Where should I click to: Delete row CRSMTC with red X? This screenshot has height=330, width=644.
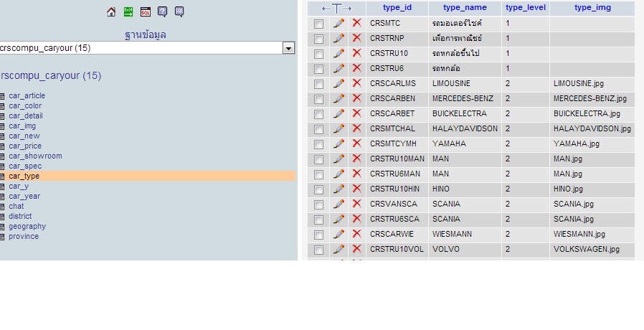point(357,23)
